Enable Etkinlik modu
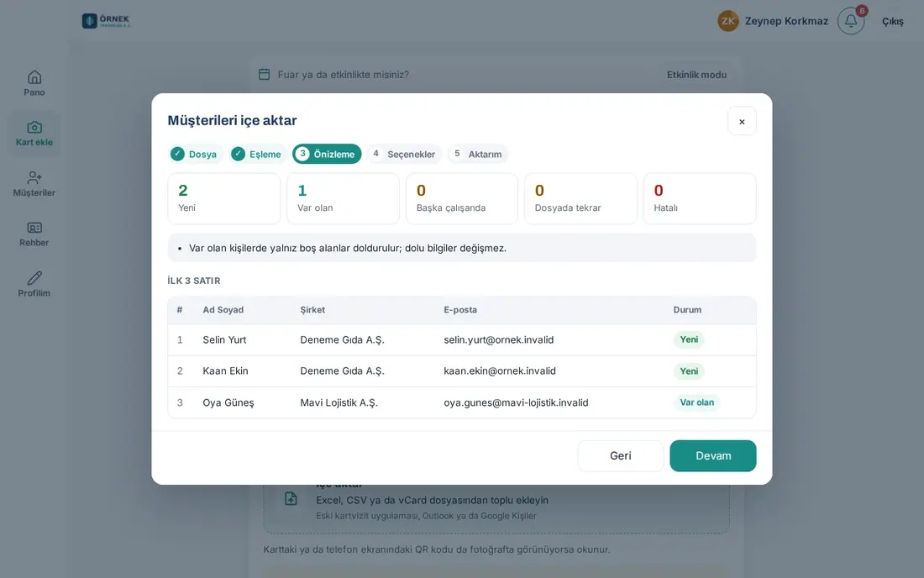The height and width of the screenshot is (578, 924). [x=696, y=75]
